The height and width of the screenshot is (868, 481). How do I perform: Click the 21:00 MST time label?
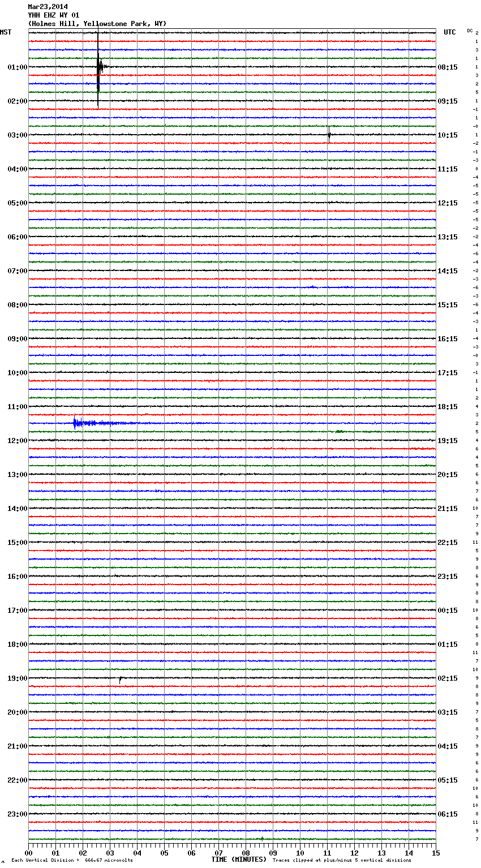(18, 746)
